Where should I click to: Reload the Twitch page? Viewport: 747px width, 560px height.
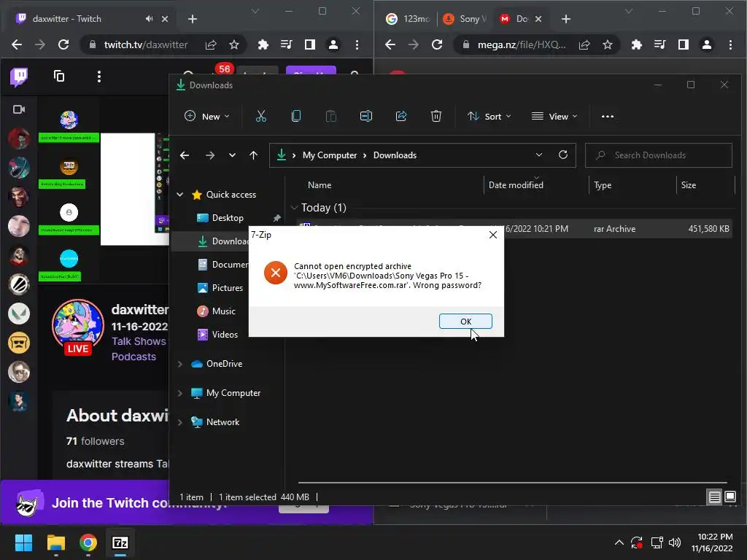[x=63, y=44]
